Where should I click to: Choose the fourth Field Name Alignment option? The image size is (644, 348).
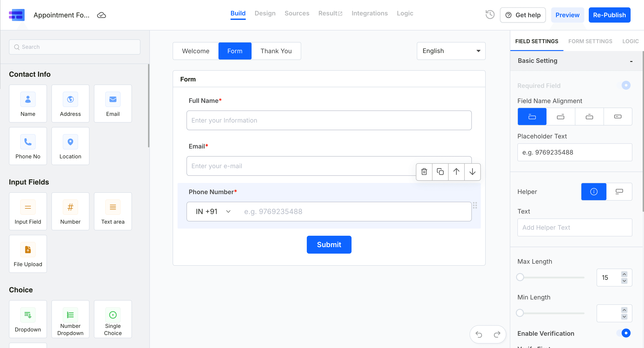(x=618, y=117)
